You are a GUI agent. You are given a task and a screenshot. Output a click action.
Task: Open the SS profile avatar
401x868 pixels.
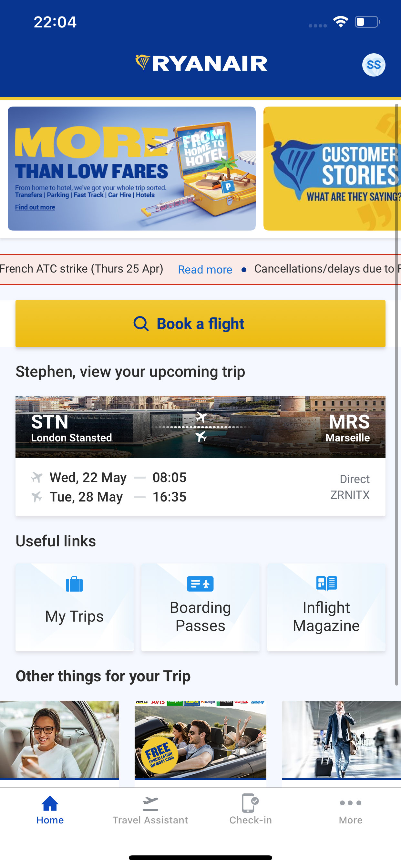(374, 65)
